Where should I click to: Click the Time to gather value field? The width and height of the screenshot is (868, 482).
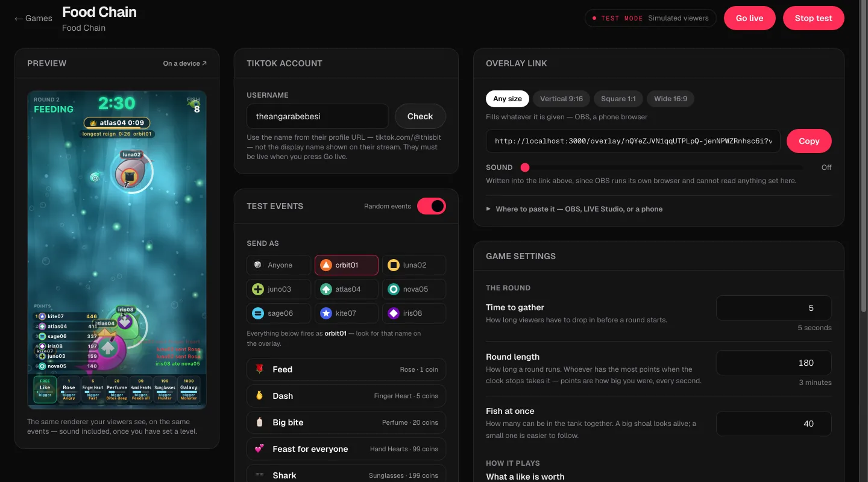[774, 308]
